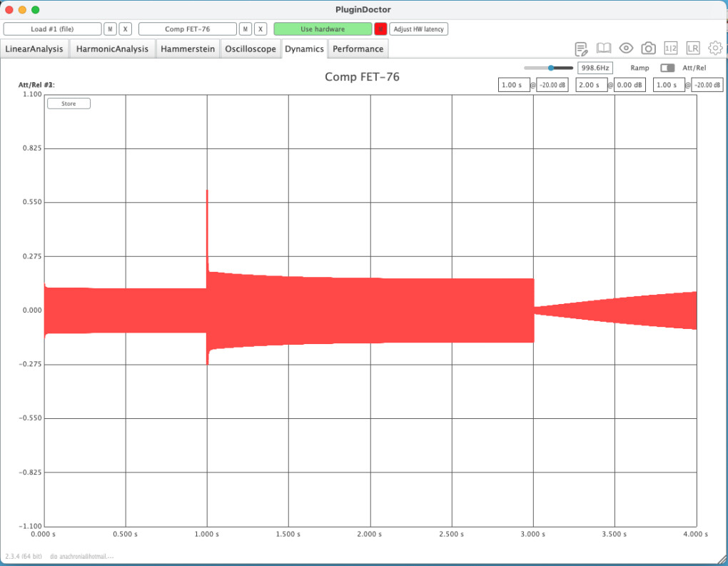Click the Adjust HW latency button
728x566 pixels.
pyautogui.click(x=418, y=29)
